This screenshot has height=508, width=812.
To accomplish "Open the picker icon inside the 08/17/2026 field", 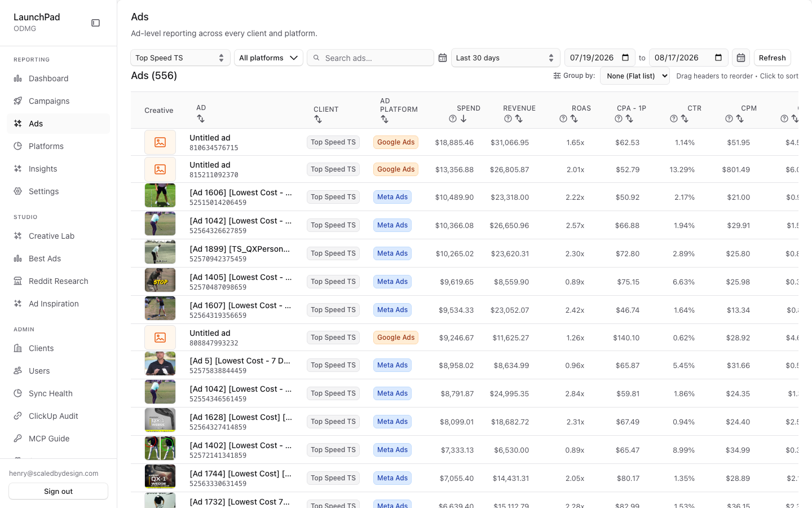I will [x=718, y=58].
